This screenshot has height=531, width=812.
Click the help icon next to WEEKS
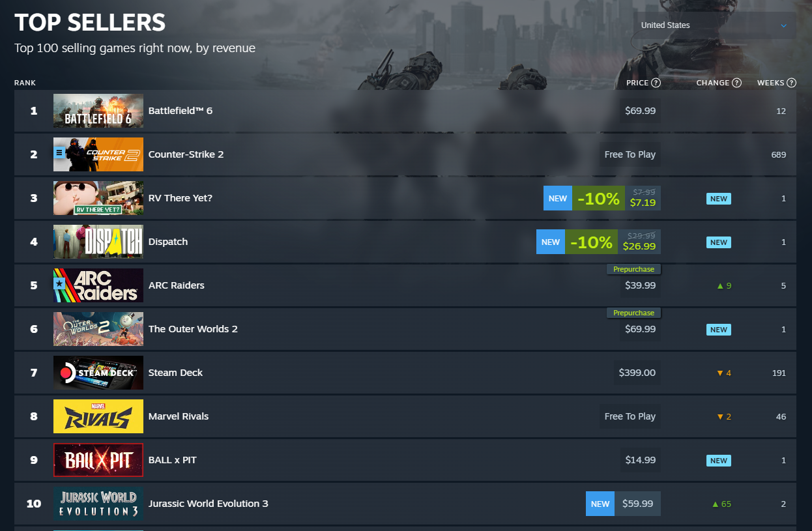click(x=791, y=83)
